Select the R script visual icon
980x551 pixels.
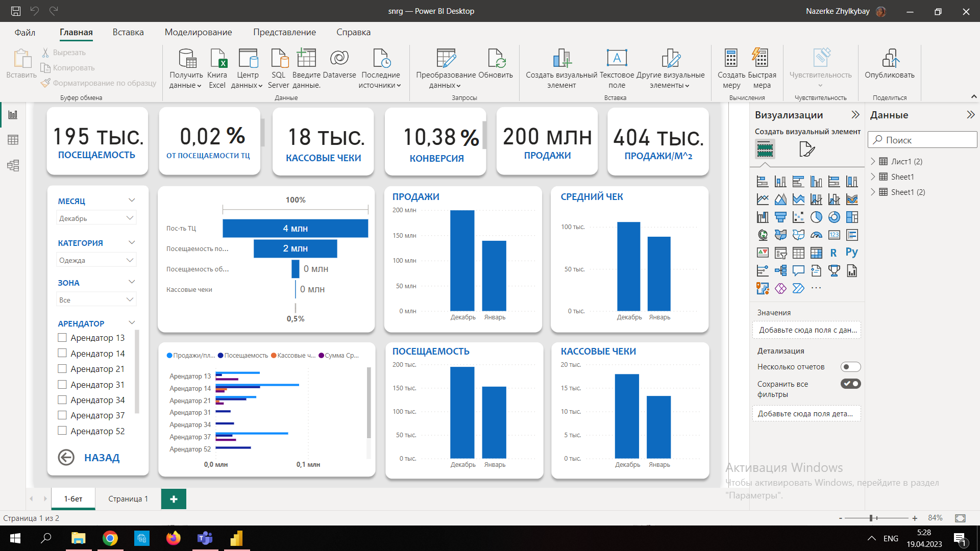coord(833,252)
